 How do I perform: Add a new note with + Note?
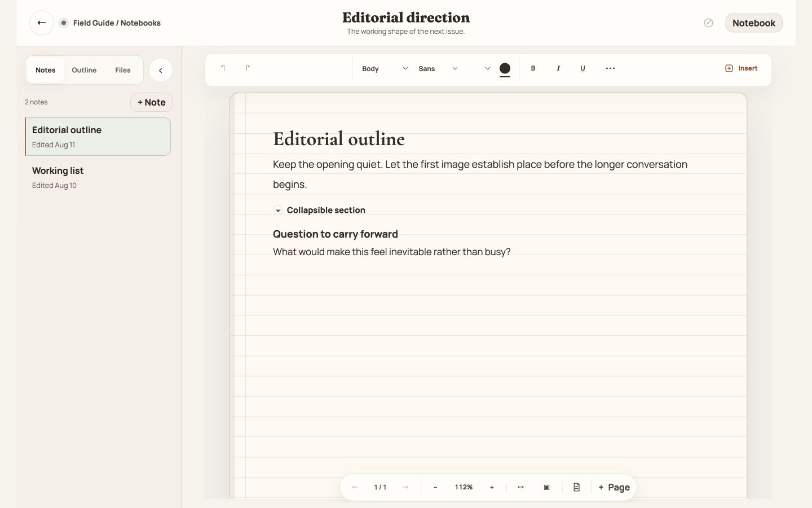coord(152,102)
